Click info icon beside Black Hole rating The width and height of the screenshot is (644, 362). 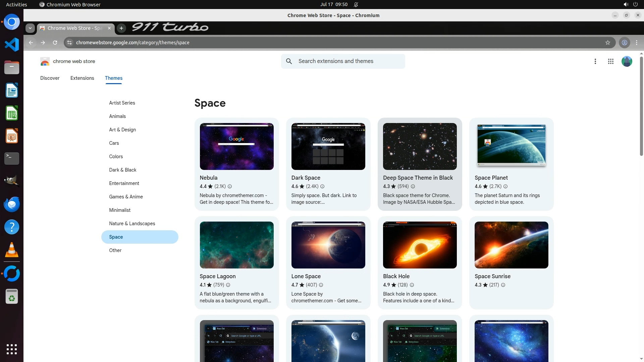(x=412, y=285)
